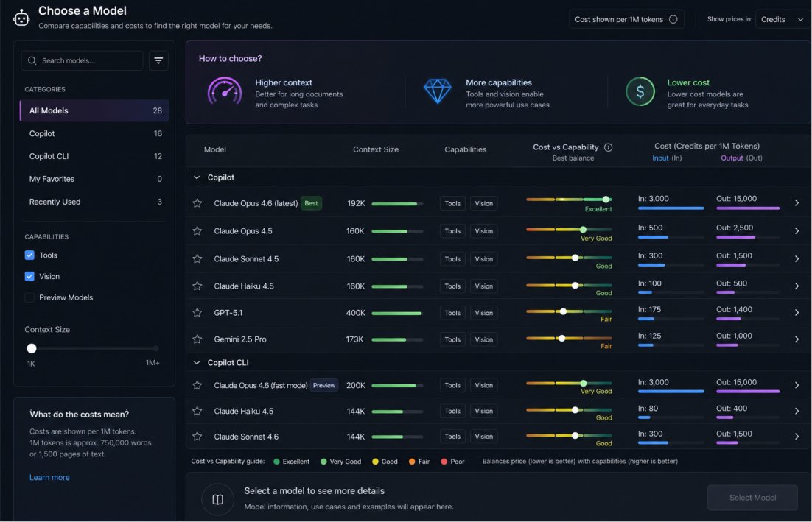Image resolution: width=812 pixels, height=522 pixels.
Task: Select the Gemini 2.5 Pro model name
Action: [x=240, y=339]
